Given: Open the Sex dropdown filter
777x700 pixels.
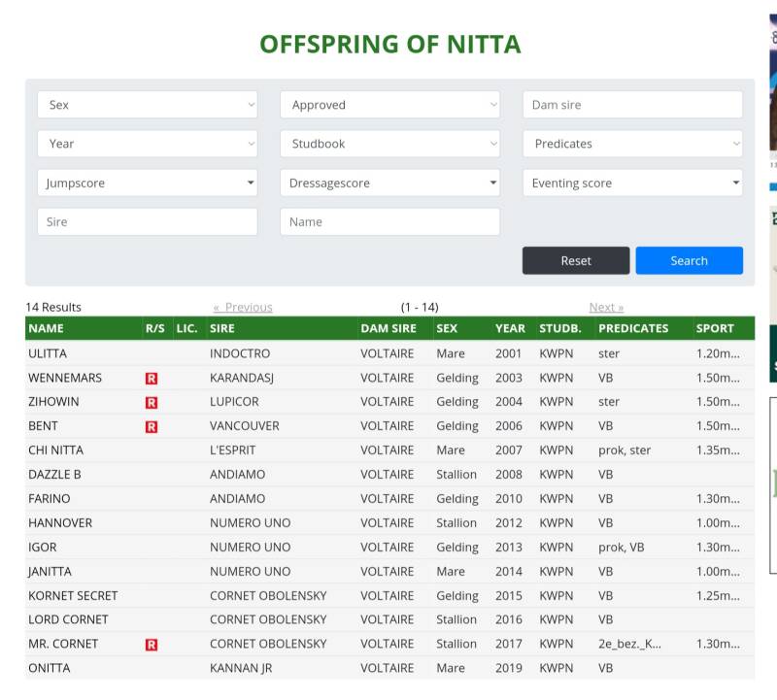Looking at the screenshot, I should tap(147, 105).
